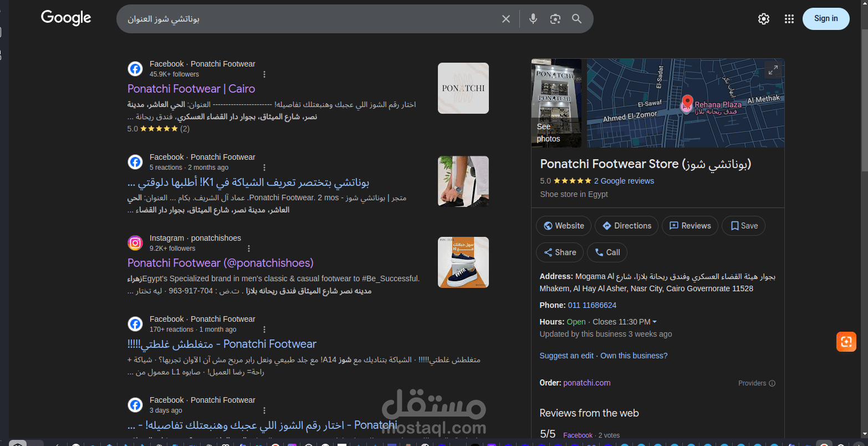This screenshot has height=446, width=868.
Task: Click the Call button
Action: [607, 252]
